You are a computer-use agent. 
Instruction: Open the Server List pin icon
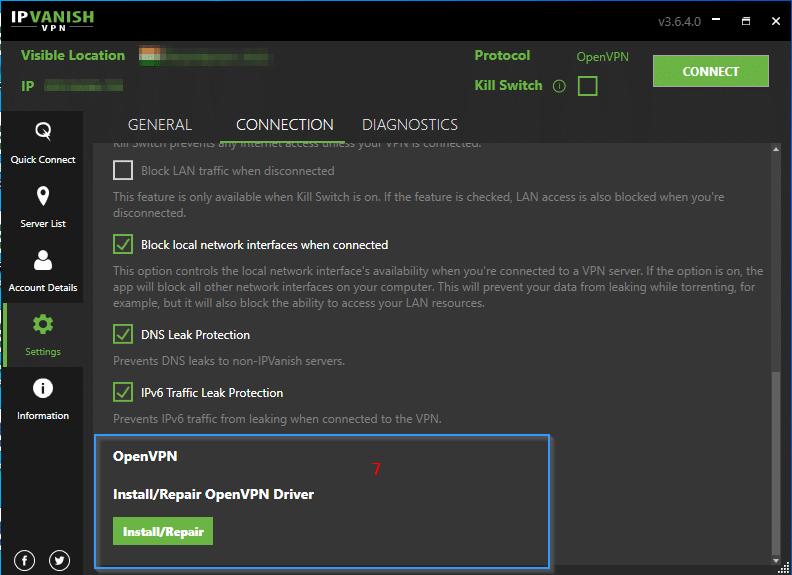[43, 197]
